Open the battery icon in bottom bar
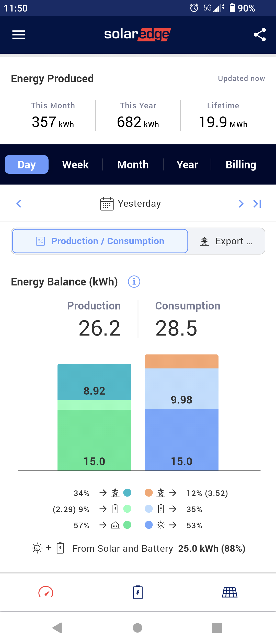The width and height of the screenshot is (276, 644). [138, 592]
